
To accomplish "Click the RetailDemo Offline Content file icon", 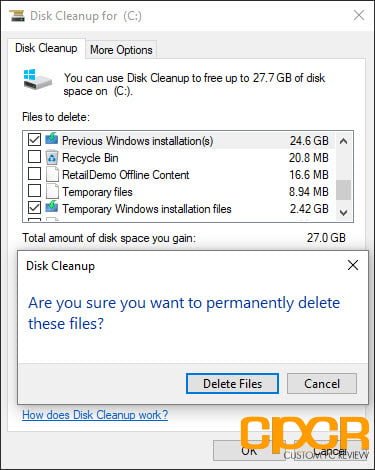I will [x=52, y=174].
